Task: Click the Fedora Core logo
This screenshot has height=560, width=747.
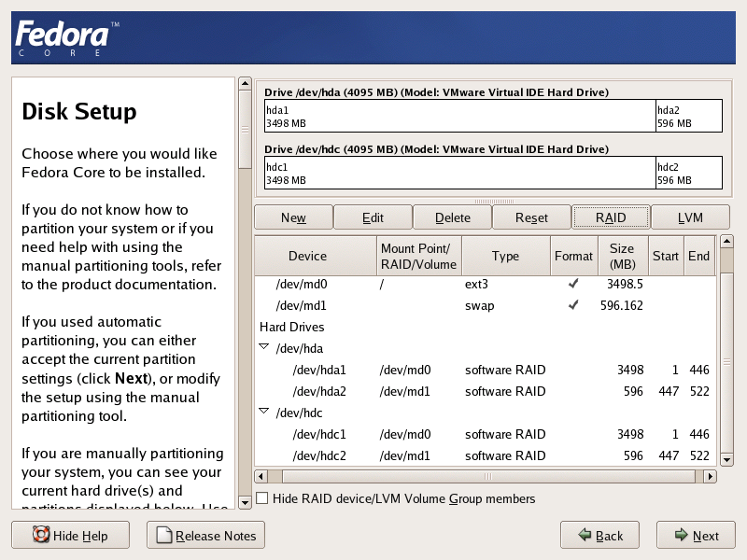Action: tap(66, 38)
